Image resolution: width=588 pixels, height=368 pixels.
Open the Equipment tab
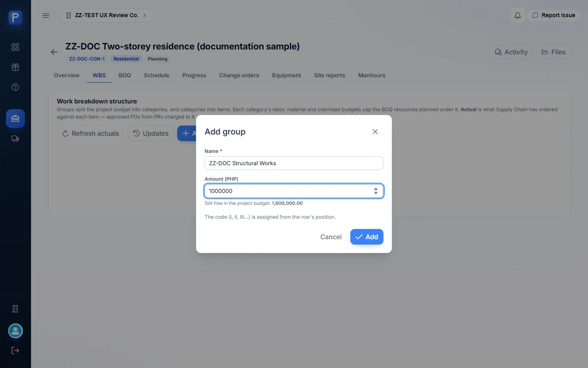pos(287,75)
